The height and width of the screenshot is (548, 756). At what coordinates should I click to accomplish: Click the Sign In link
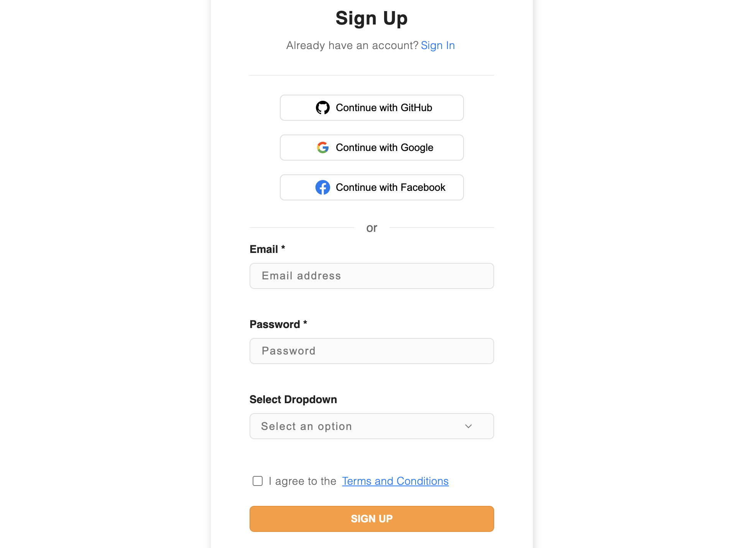(438, 45)
